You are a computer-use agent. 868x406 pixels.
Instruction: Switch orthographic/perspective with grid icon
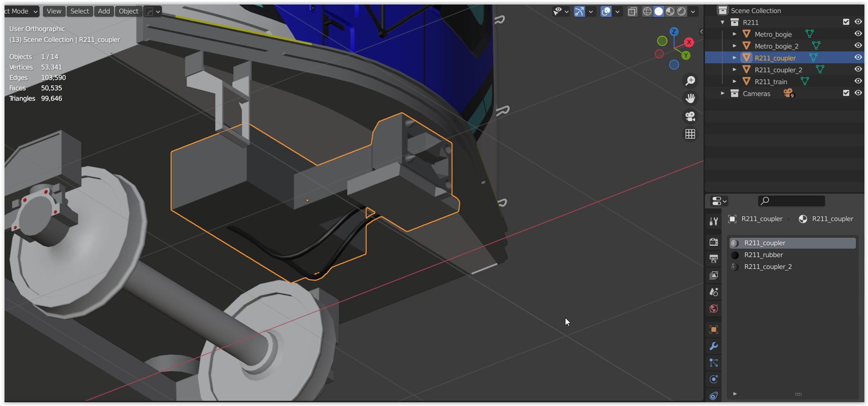click(x=690, y=134)
